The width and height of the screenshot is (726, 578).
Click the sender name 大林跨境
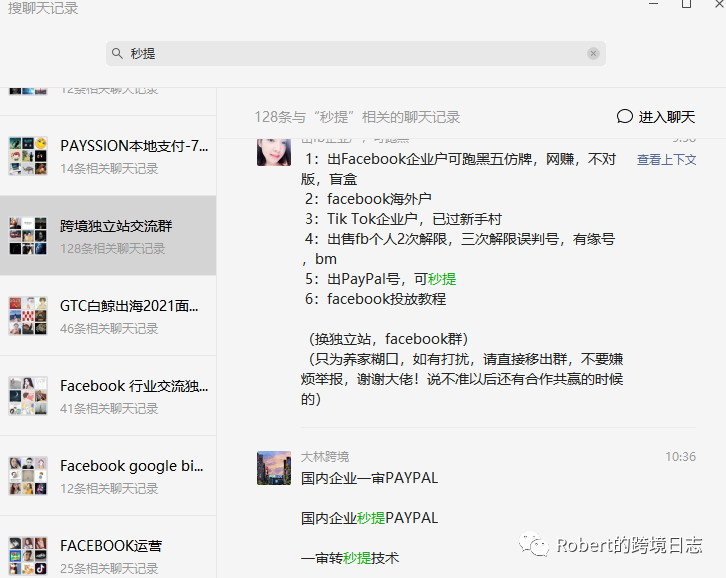click(x=325, y=457)
